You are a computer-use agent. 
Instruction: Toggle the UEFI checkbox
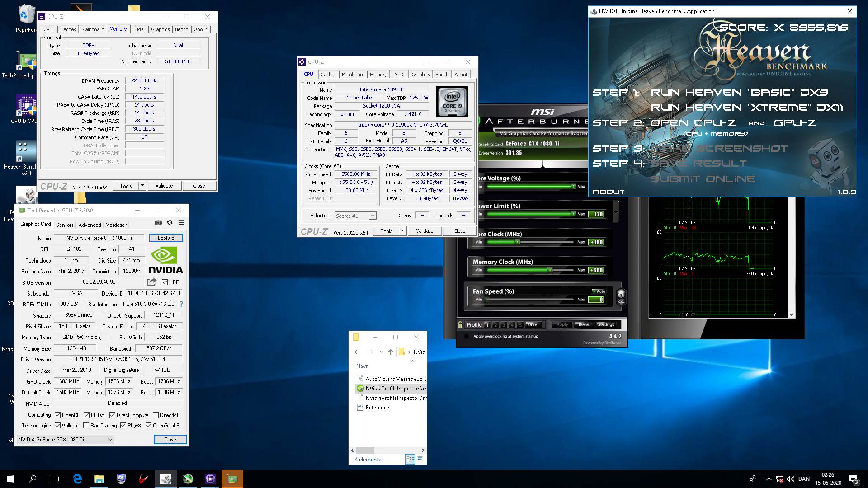165,282
